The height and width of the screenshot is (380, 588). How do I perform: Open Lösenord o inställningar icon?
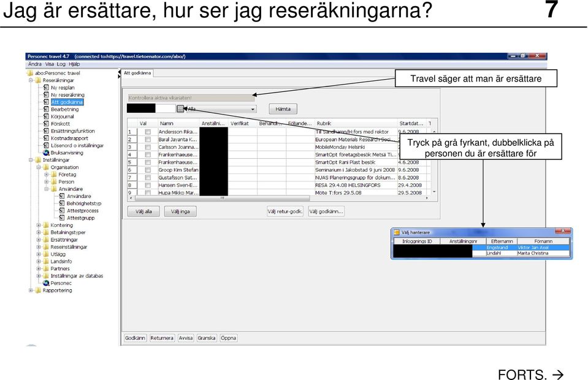tap(46, 145)
